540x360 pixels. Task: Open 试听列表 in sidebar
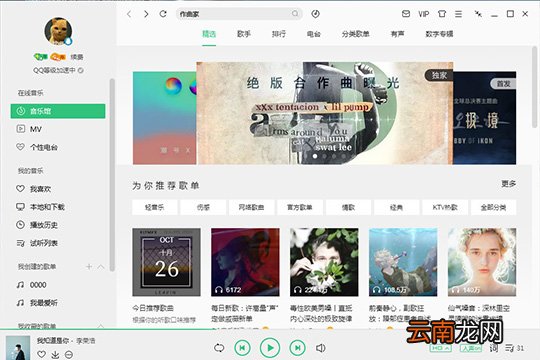tap(37, 243)
